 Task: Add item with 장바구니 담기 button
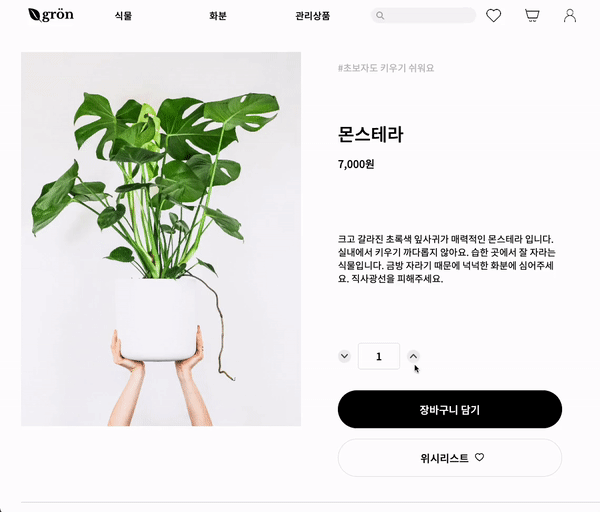click(x=450, y=409)
